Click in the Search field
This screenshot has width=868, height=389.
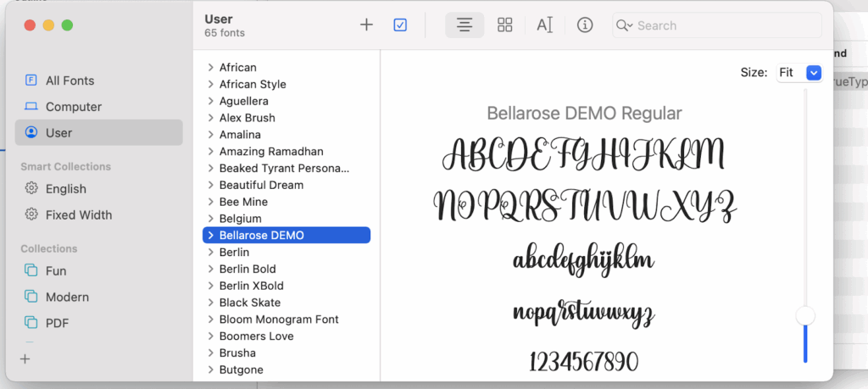(725, 25)
